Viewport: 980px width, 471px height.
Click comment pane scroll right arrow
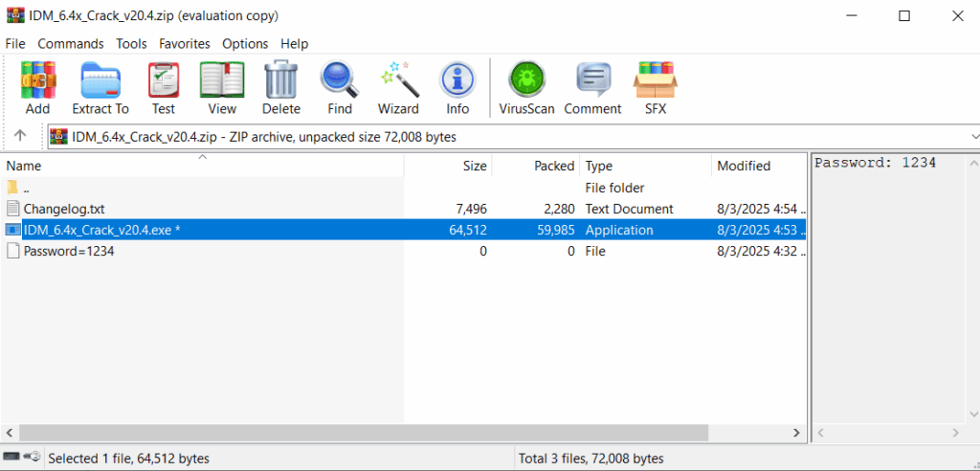click(x=956, y=432)
